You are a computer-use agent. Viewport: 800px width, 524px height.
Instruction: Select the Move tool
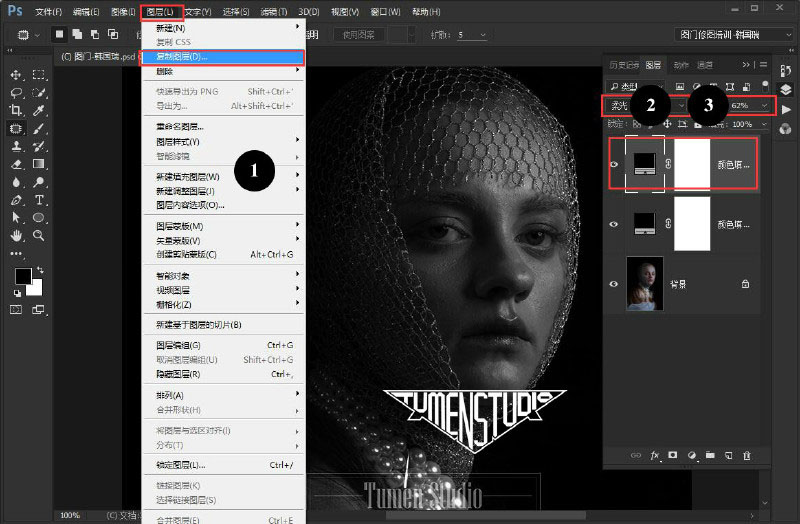[x=16, y=75]
